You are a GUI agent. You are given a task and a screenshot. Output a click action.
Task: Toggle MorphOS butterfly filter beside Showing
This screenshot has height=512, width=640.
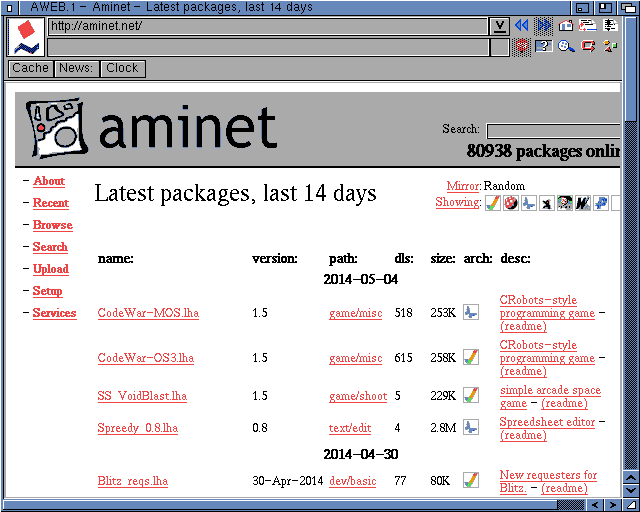(x=529, y=203)
